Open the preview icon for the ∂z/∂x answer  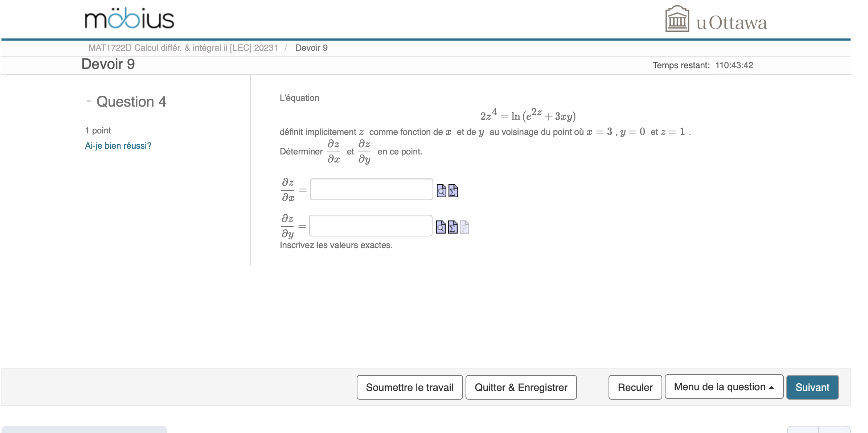pos(441,191)
